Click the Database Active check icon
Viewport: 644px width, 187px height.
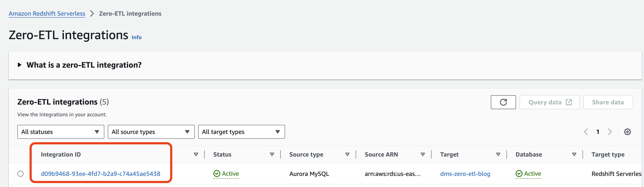point(519,174)
